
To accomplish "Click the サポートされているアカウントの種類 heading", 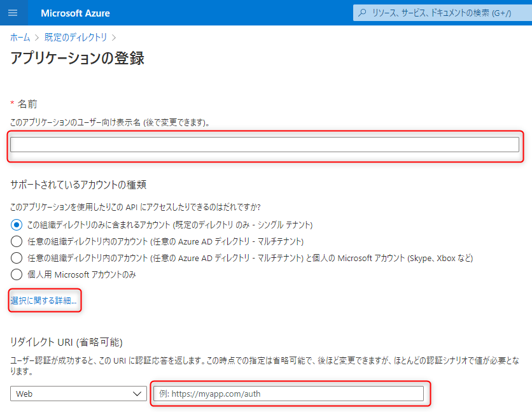I will (x=78, y=185).
